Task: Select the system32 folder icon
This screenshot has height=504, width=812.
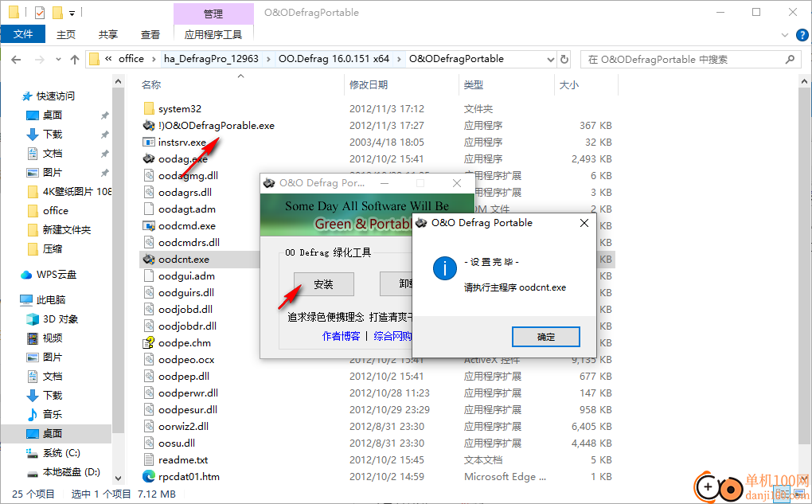Action: 149,108
